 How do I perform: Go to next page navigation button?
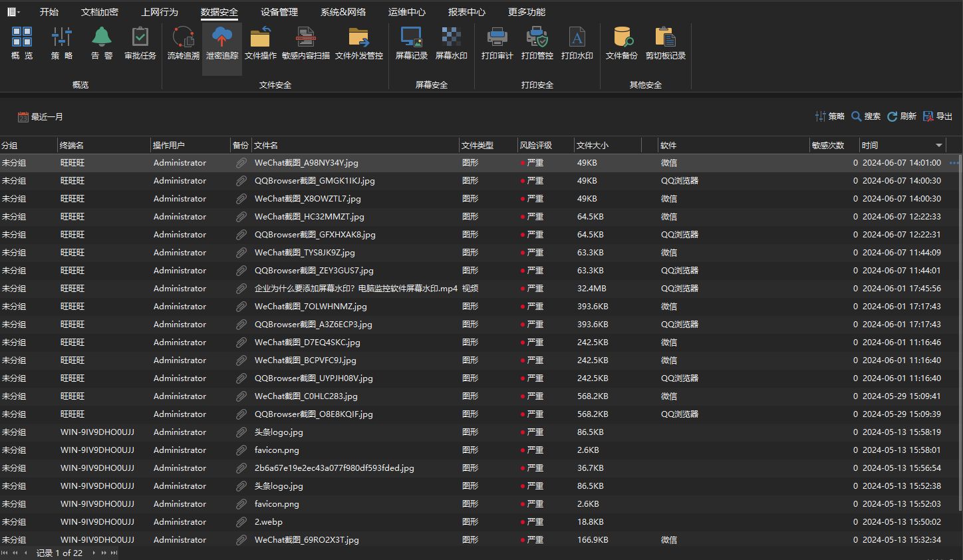pyautogui.click(x=104, y=553)
